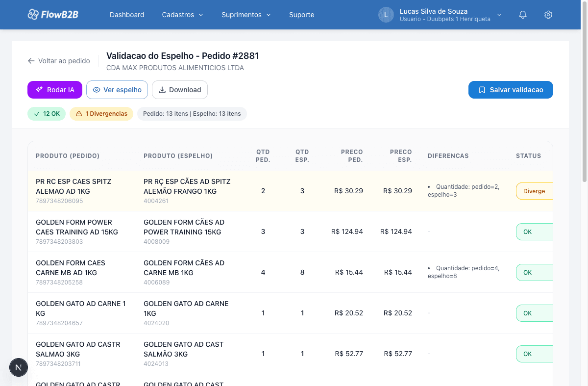Run Rodar IA button
This screenshot has width=588, height=386.
[x=55, y=90]
